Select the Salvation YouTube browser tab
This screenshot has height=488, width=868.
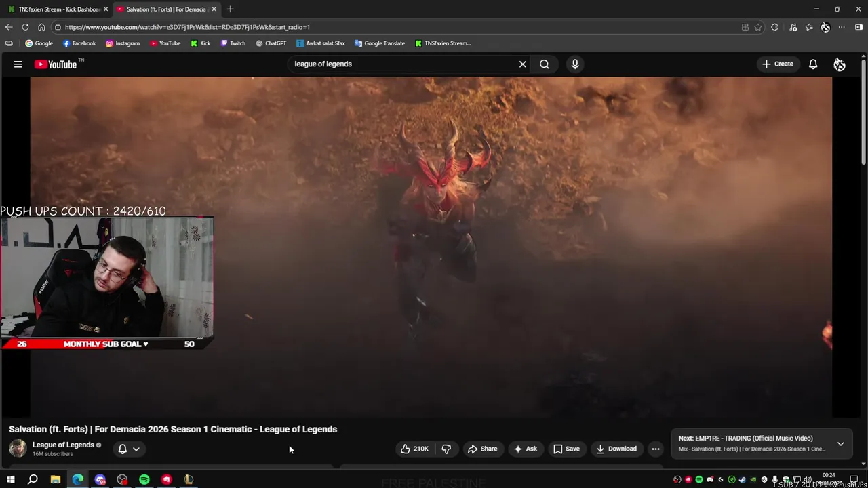tap(166, 9)
